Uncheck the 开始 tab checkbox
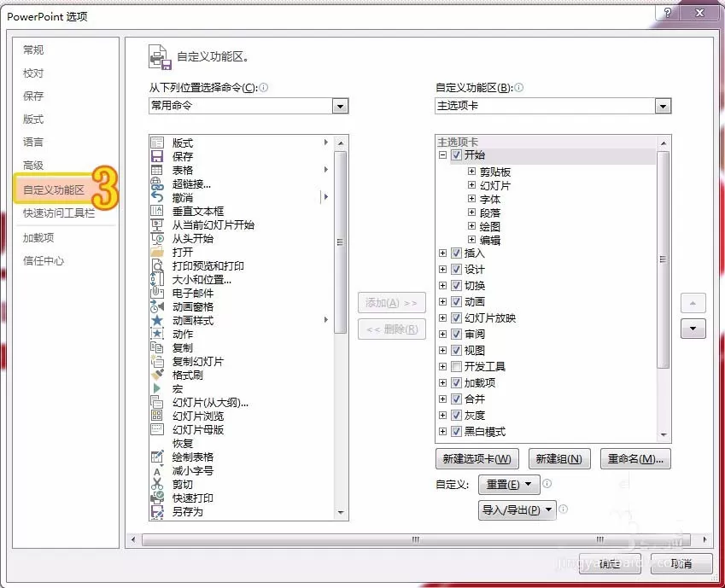Image resolution: width=725 pixels, height=588 pixels. (x=456, y=154)
